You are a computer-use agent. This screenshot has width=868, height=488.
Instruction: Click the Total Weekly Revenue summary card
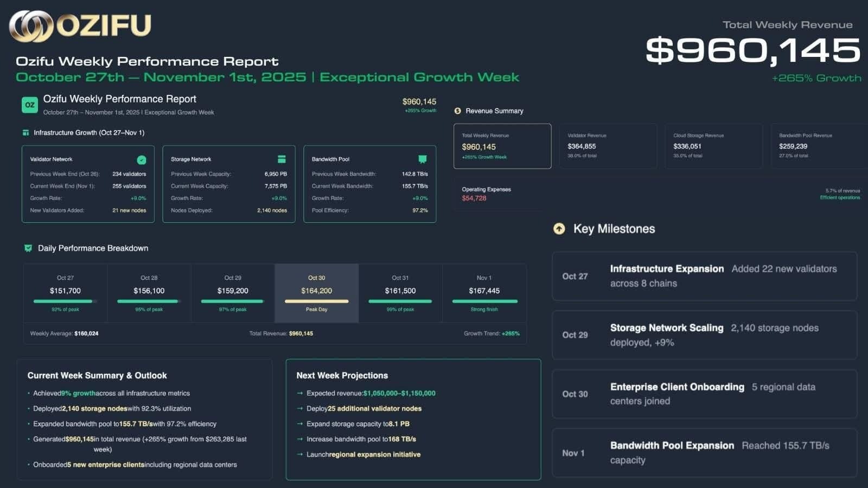(502, 146)
